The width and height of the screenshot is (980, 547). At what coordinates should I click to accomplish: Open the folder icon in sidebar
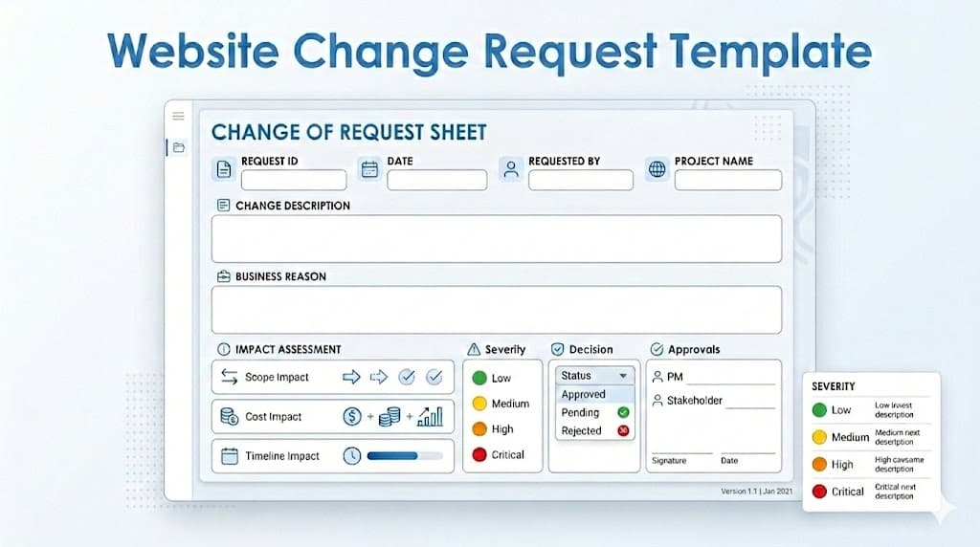pyautogui.click(x=179, y=147)
